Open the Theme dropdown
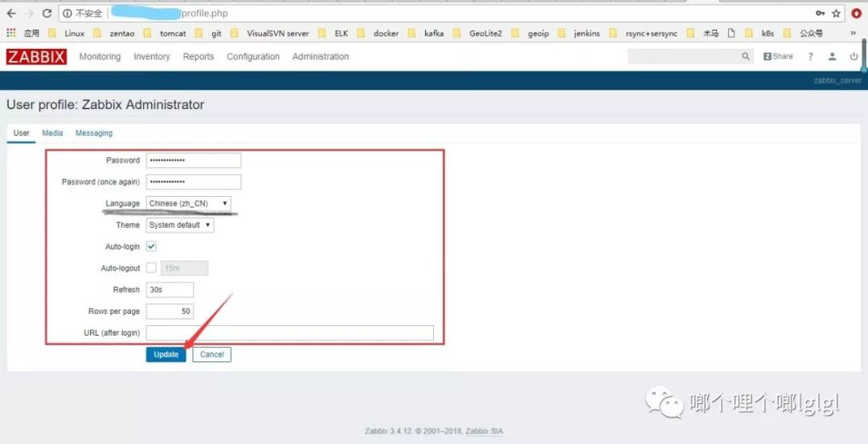The width and height of the screenshot is (868, 444). pos(180,225)
